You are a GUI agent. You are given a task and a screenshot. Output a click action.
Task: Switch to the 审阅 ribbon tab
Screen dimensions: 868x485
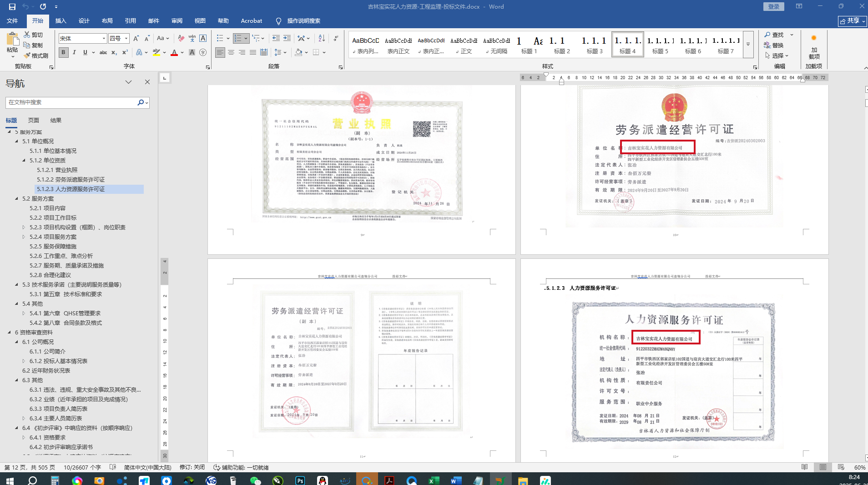coord(177,21)
